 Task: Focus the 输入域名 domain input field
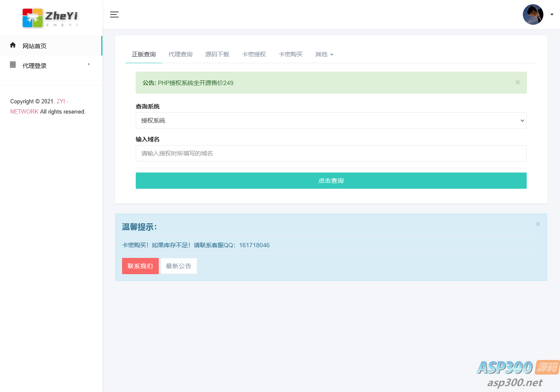tap(331, 153)
